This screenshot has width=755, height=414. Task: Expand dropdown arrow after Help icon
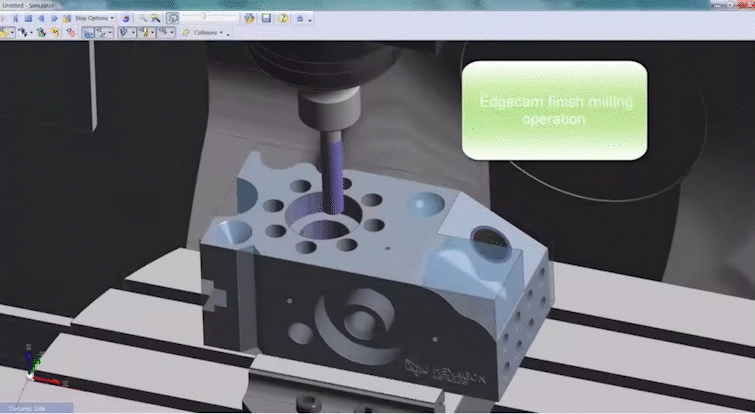pos(310,19)
